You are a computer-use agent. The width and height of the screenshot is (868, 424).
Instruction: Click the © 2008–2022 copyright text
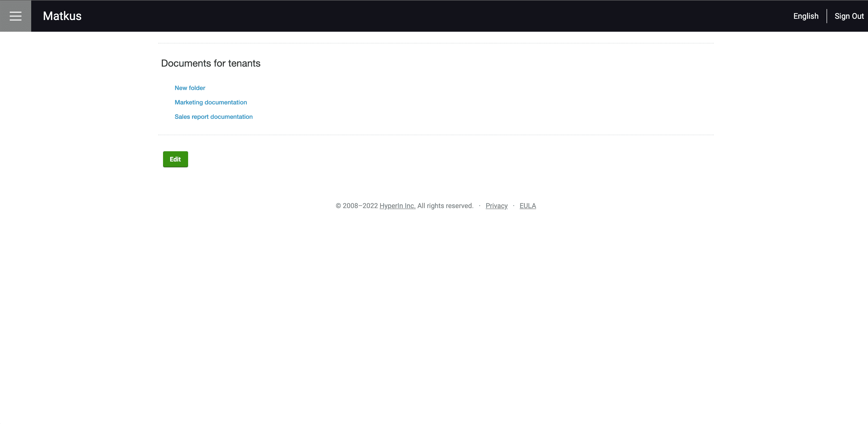[357, 206]
